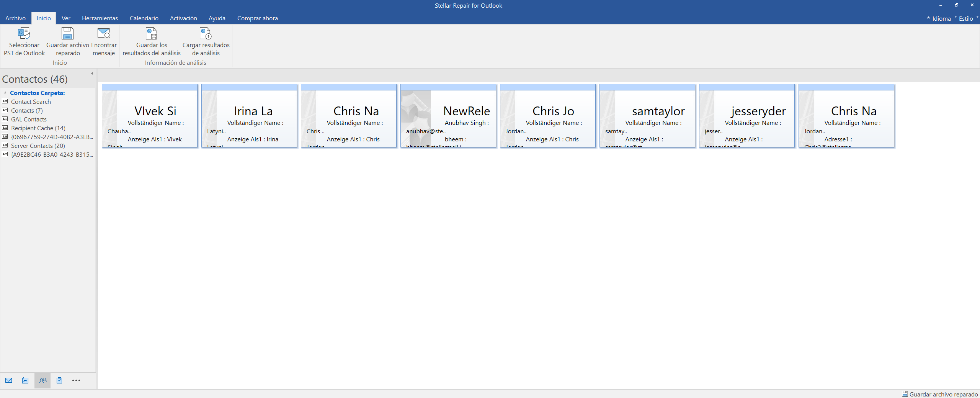This screenshot has width=980, height=398.
Task: Click the Server Contacts folder icon
Action: click(5, 145)
